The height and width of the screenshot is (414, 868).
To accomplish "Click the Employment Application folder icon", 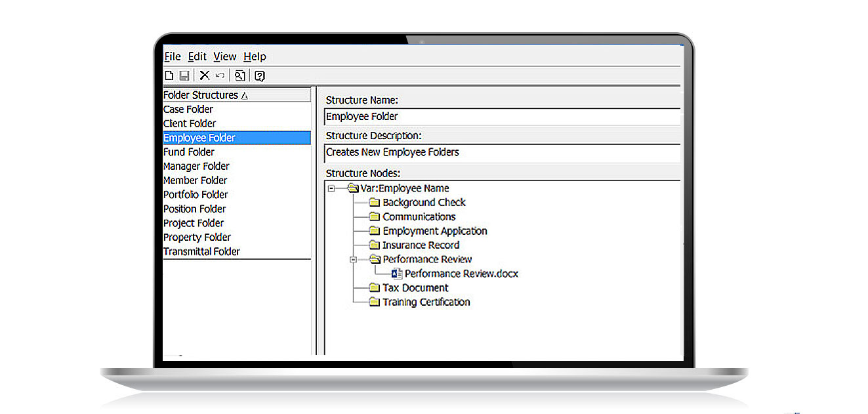I will click(375, 231).
